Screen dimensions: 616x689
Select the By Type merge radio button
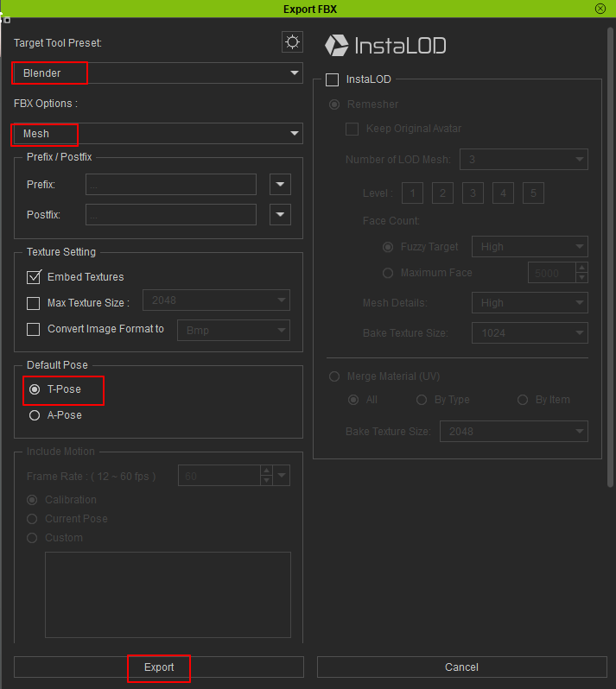click(x=422, y=400)
